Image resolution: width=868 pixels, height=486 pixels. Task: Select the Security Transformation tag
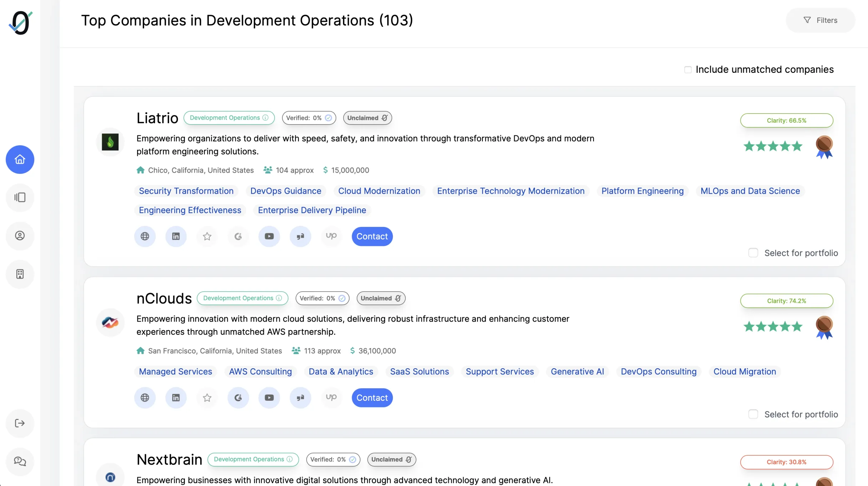click(186, 191)
